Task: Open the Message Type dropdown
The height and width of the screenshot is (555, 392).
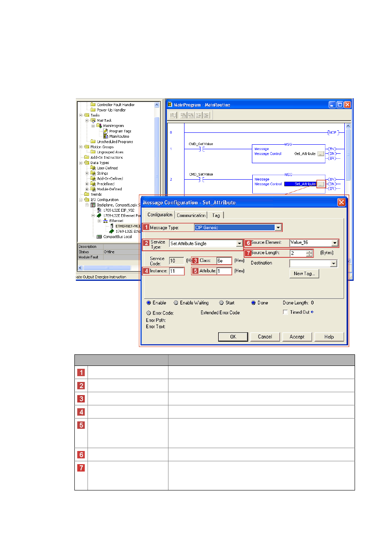Action: point(278,227)
